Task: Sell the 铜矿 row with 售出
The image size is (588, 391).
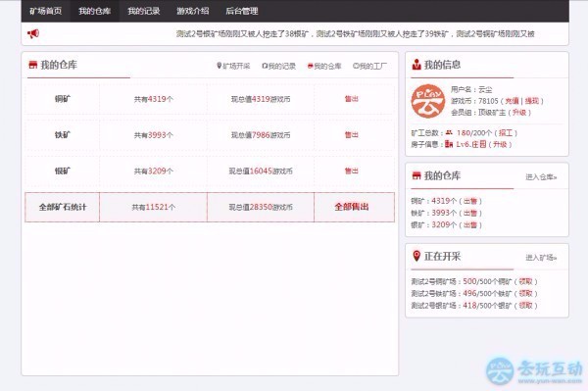Action: pos(352,99)
